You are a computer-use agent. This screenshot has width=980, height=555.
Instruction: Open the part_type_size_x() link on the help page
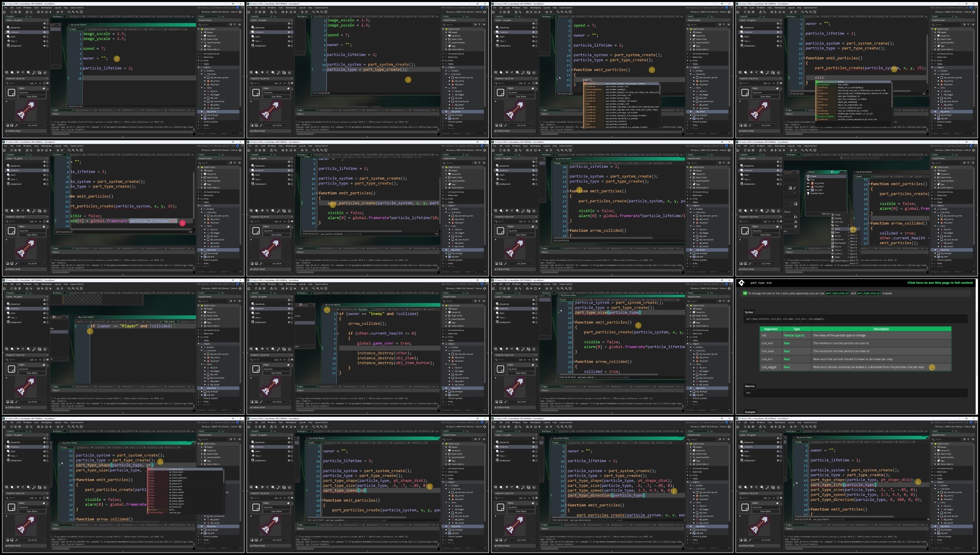coord(837,293)
